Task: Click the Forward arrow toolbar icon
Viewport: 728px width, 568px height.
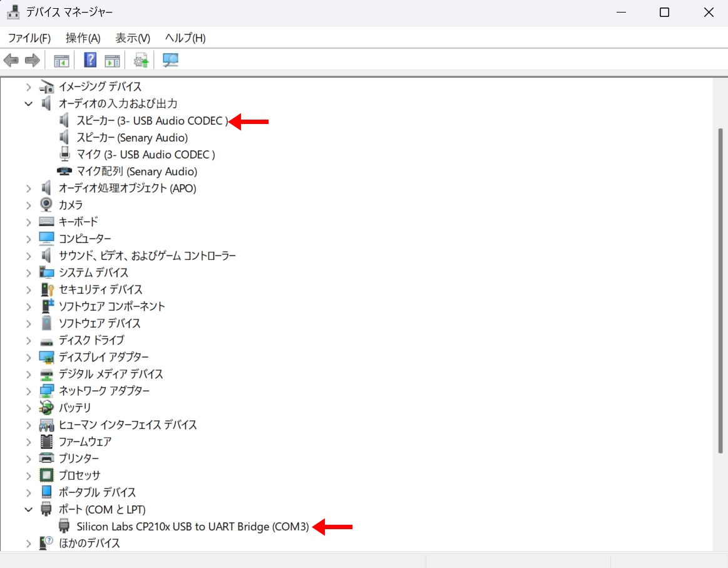Action: click(33, 61)
